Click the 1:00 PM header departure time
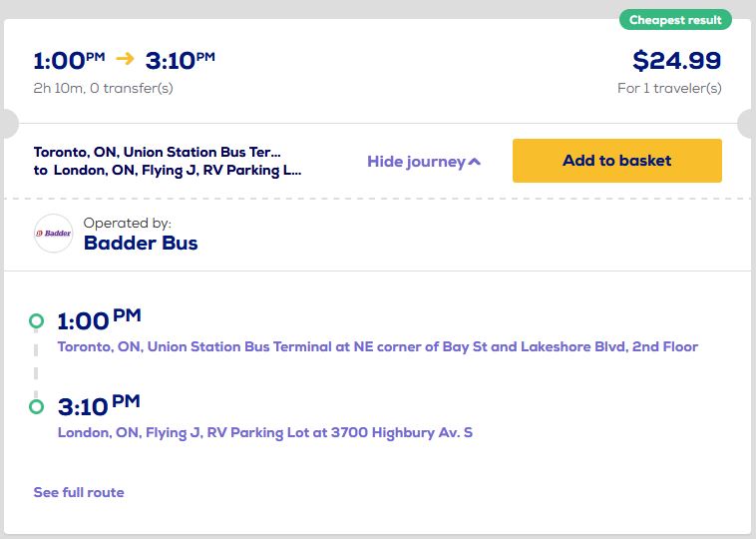The image size is (756, 539). point(69,60)
